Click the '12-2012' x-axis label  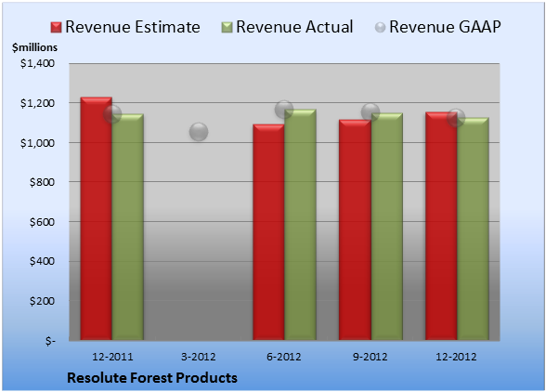(x=456, y=357)
